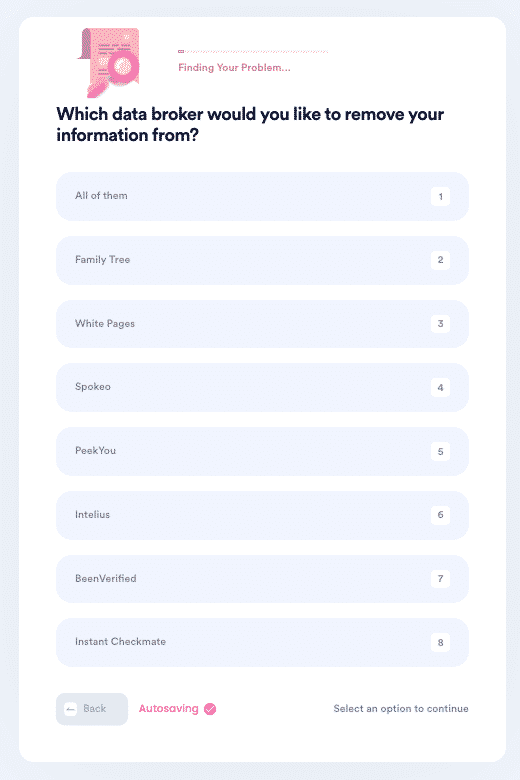Viewport: 520px width, 780px height.
Task: Go to previous step with Back button
Action: pyautogui.click(x=92, y=709)
